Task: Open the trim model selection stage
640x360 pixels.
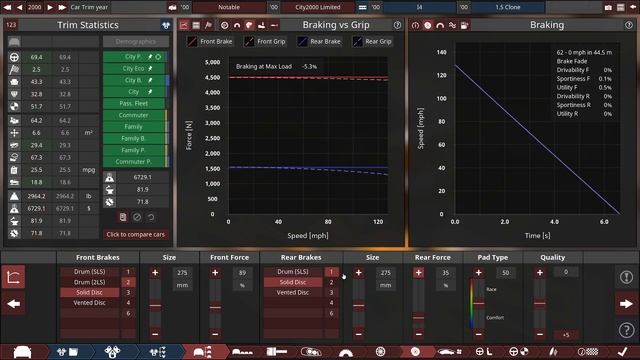Action: tap(203, 352)
